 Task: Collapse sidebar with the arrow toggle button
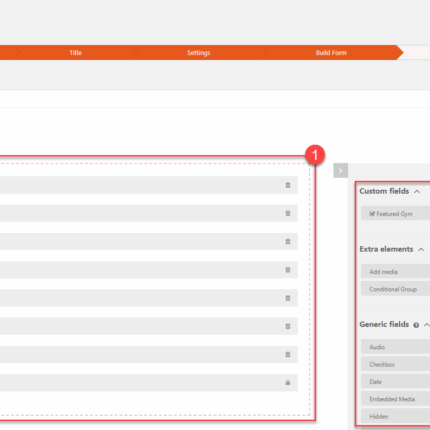(x=340, y=171)
